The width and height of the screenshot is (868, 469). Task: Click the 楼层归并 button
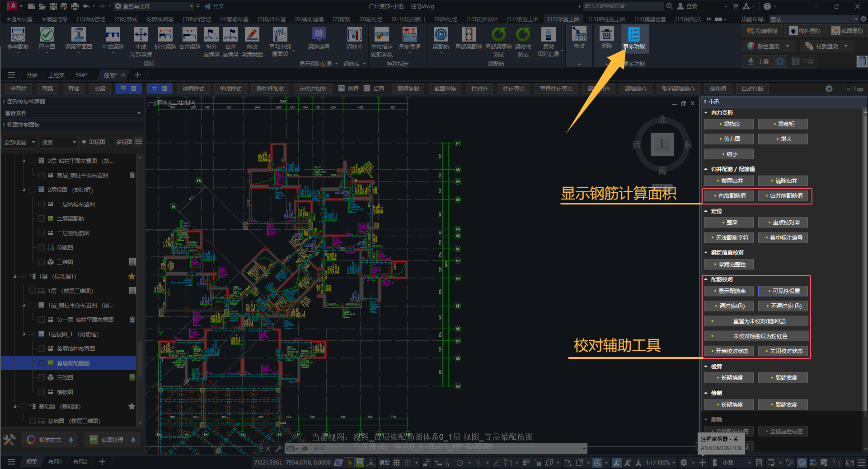point(728,181)
